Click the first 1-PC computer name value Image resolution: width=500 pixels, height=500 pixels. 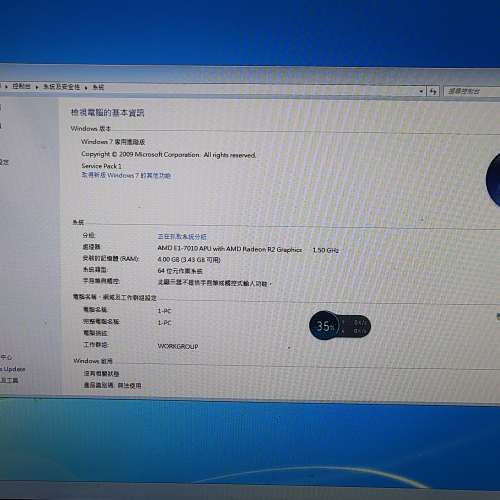pyautogui.click(x=164, y=311)
